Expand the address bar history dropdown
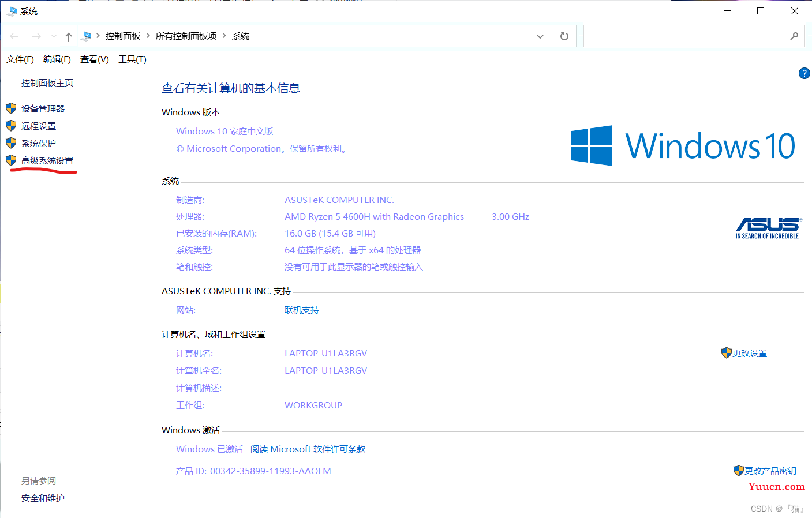The width and height of the screenshot is (812, 518). [x=540, y=36]
